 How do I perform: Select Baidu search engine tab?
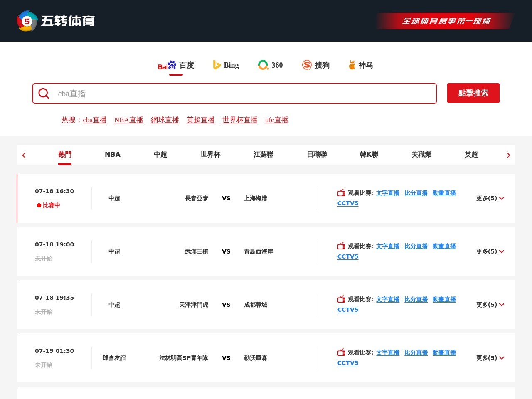pos(176,65)
